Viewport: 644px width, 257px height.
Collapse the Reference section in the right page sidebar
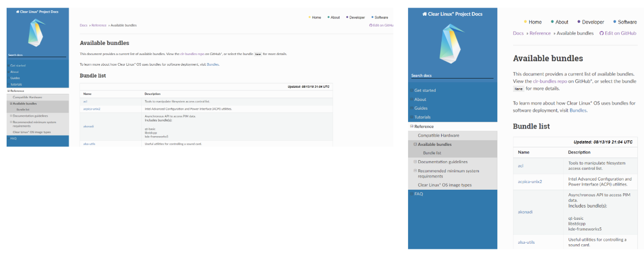tap(412, 126)
